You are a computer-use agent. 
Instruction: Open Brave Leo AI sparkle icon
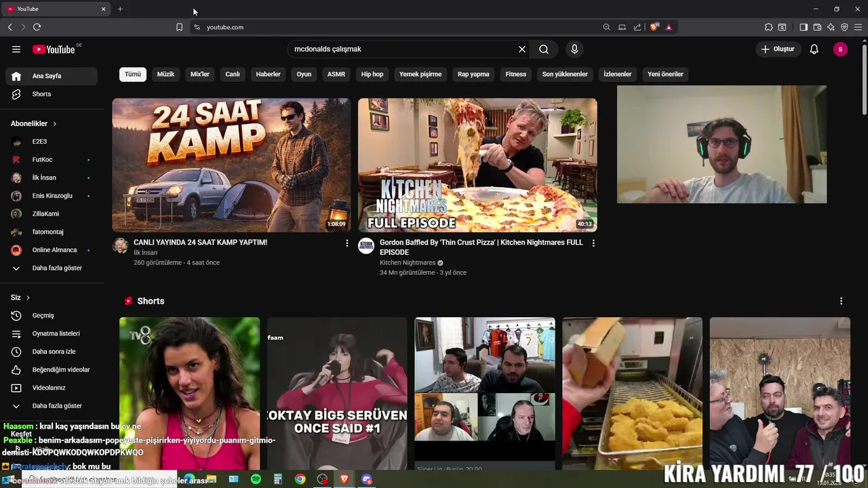coord(831,27)
